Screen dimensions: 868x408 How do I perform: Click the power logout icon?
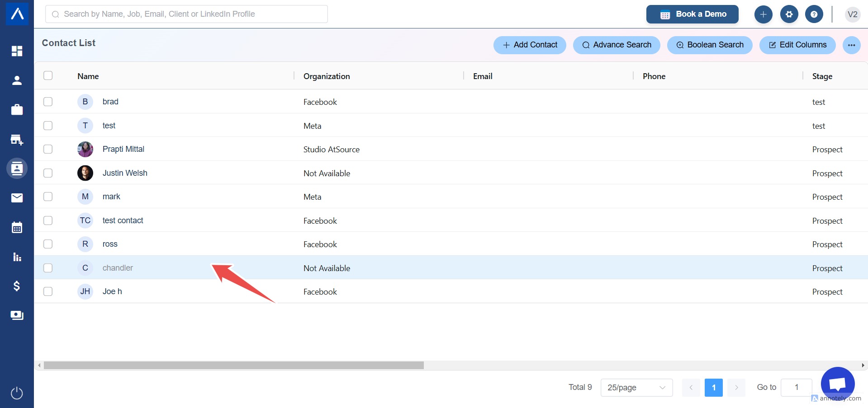pos(17,393)
